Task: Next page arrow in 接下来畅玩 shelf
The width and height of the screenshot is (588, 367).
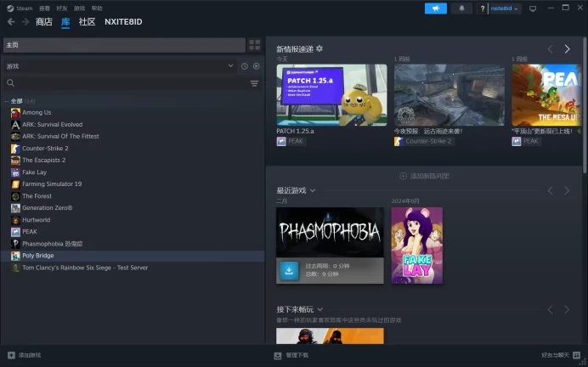Action: (x=567, y=309)
